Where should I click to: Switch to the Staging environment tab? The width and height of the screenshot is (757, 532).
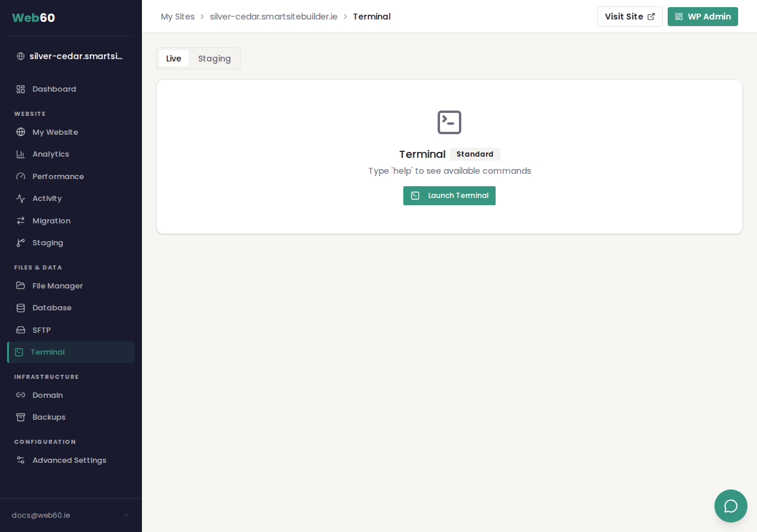click(x=214, y=59)
